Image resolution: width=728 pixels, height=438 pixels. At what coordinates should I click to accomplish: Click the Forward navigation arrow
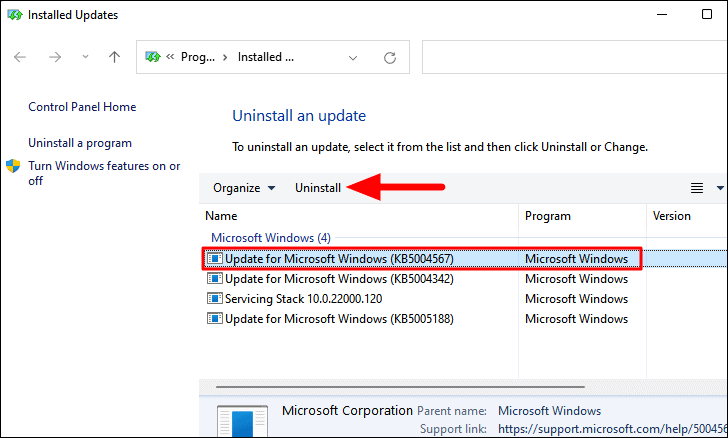[55, 57]
